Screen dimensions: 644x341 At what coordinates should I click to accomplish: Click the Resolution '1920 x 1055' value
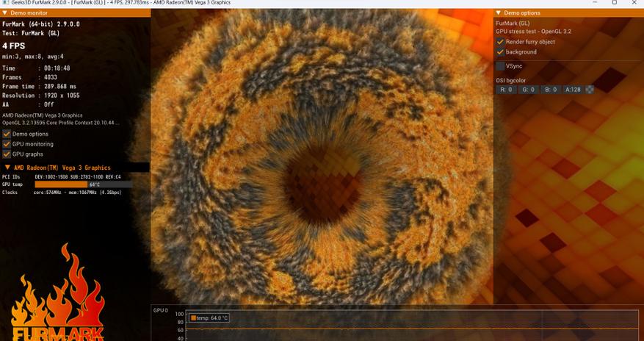[x=62, y=96]
